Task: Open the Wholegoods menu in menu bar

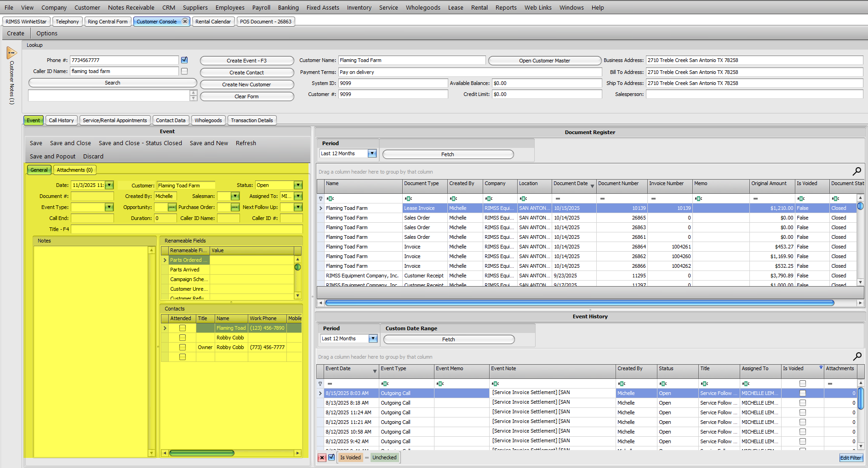Action: [423, 7]
